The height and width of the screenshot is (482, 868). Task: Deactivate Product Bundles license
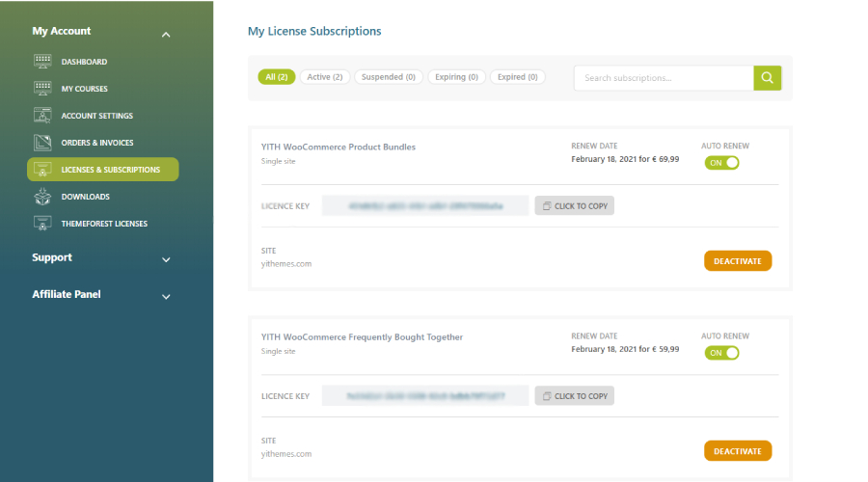click(738, 261)
